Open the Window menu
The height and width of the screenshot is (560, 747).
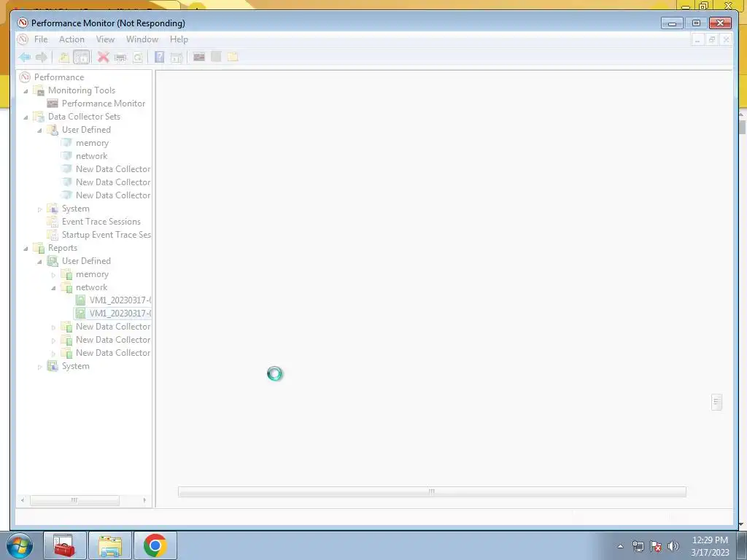click(x=142, y=39)
